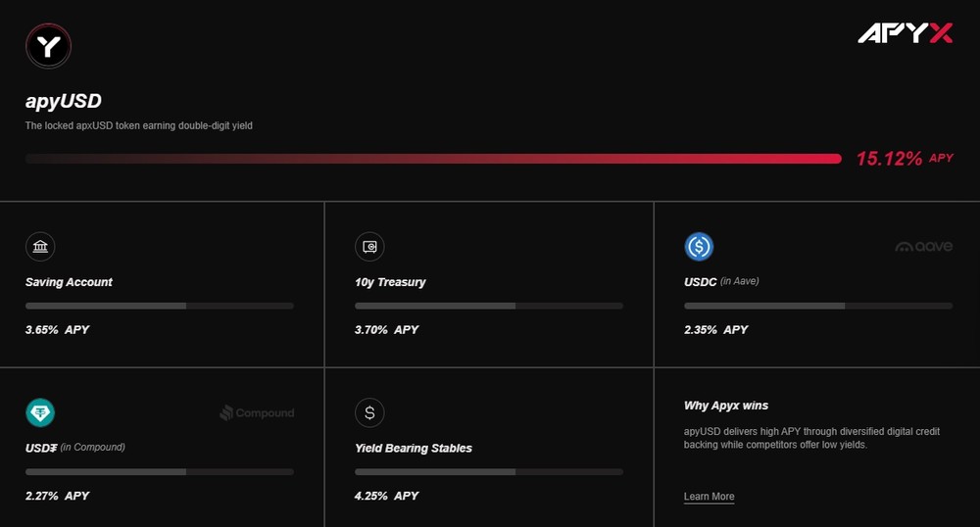Click the apyUSD delivers high APY paragraph

point(811,438)
